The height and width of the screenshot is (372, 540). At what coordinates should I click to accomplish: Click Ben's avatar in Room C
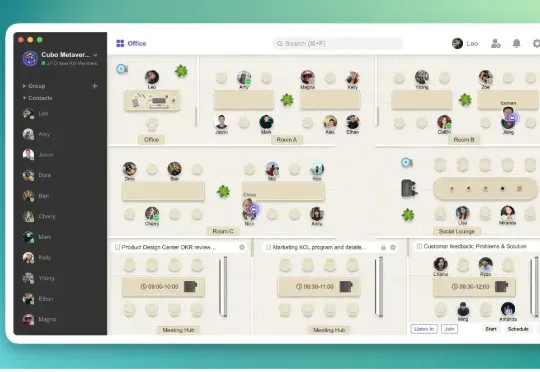click(175, 169)
